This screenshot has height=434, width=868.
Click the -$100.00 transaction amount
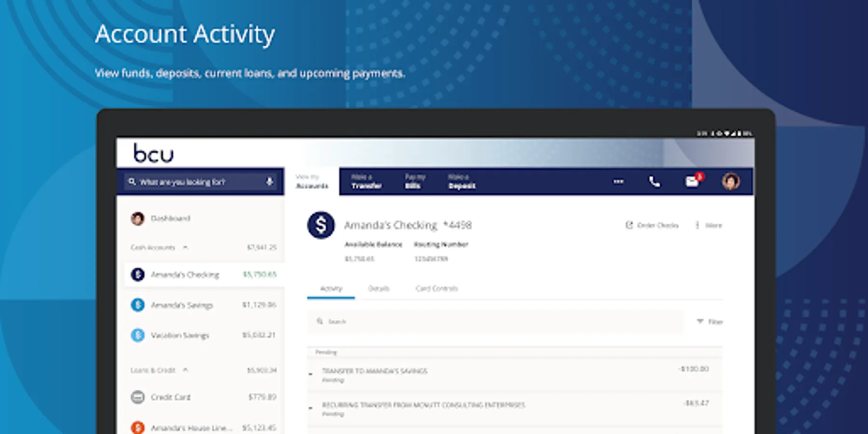693,369
